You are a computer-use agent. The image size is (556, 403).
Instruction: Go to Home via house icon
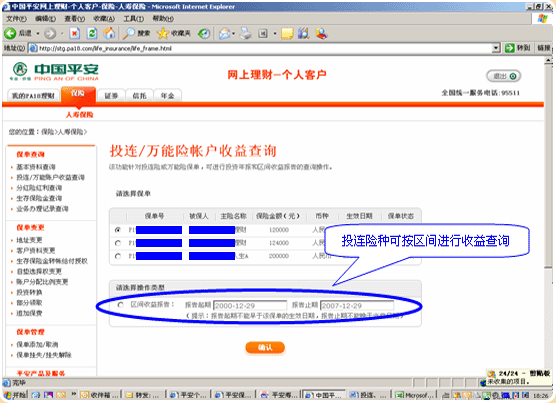(109, 33)
